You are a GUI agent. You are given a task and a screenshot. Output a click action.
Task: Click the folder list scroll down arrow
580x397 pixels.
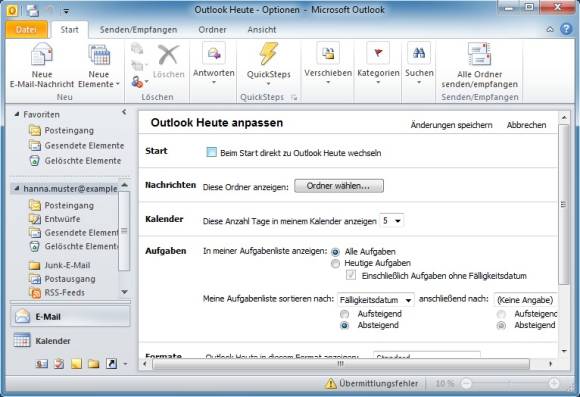tap(125, 292)
